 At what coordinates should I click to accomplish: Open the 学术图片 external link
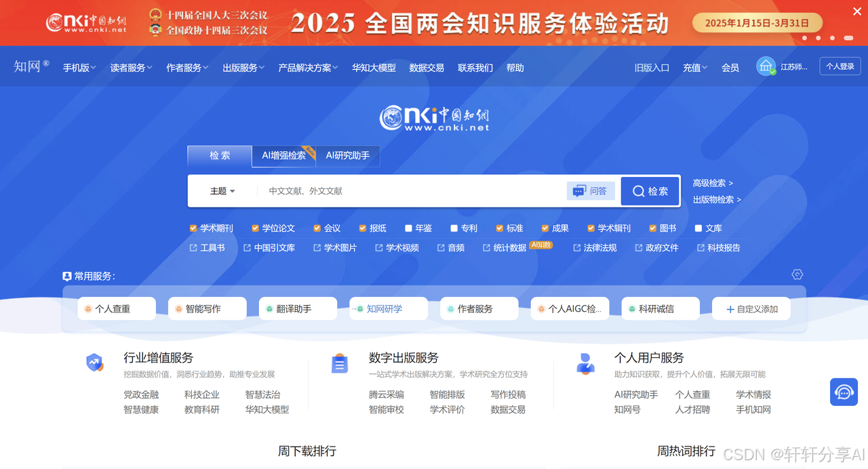click(335, 248)
